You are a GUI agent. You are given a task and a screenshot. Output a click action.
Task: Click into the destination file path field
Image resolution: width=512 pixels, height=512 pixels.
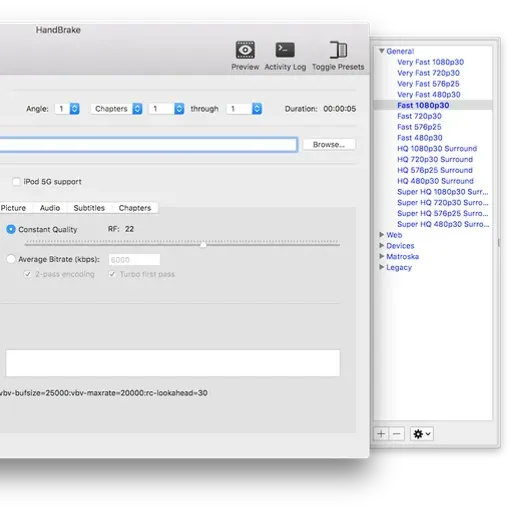(x=148, y=145)
